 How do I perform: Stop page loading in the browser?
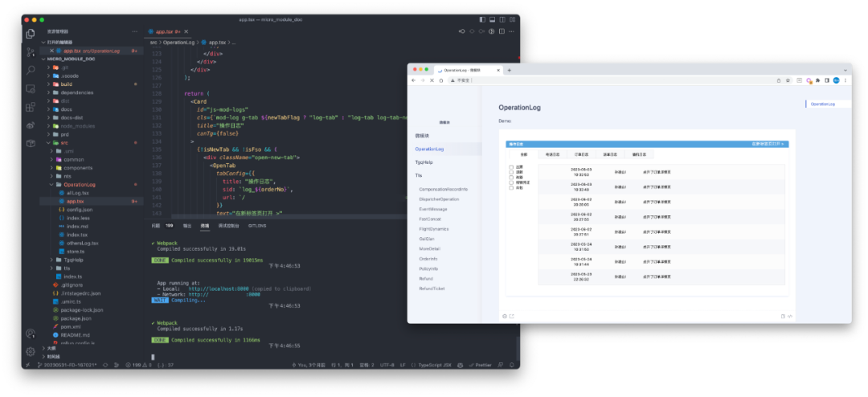click(432, 80)
